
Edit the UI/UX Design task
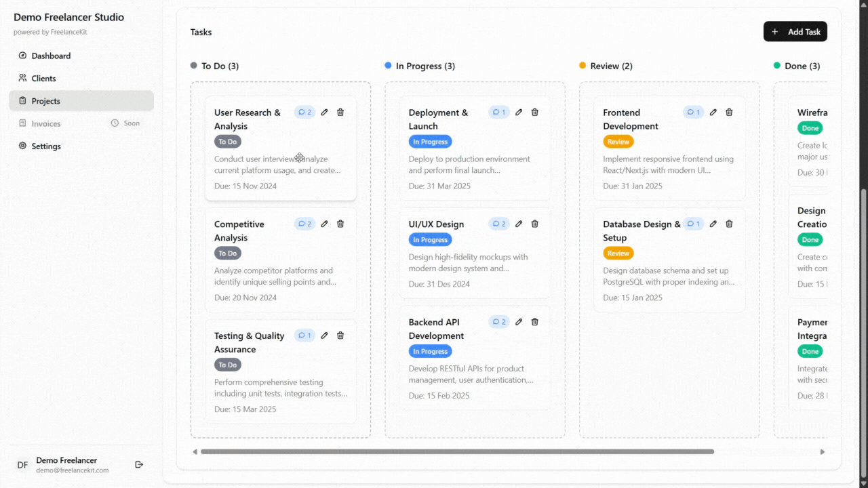(x=519, y=224)
